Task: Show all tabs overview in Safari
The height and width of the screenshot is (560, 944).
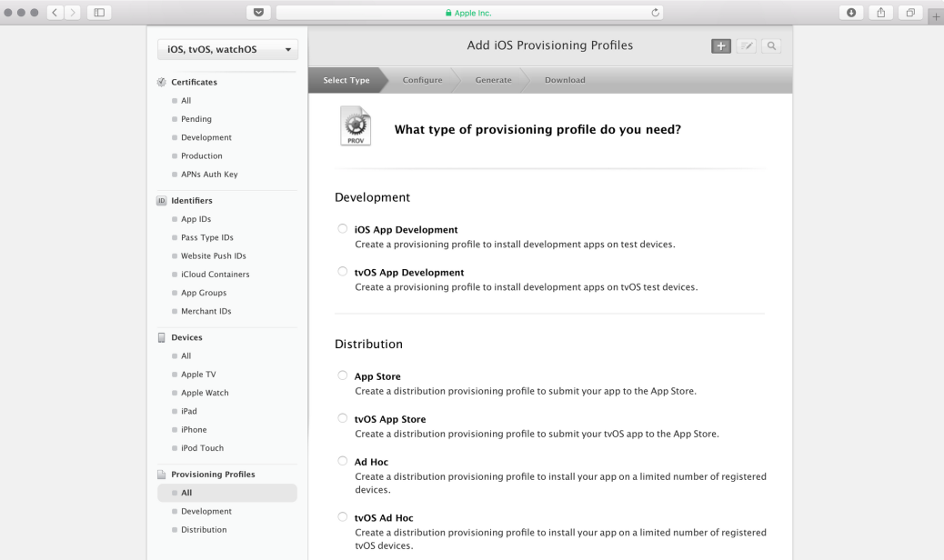Action: 910,12
